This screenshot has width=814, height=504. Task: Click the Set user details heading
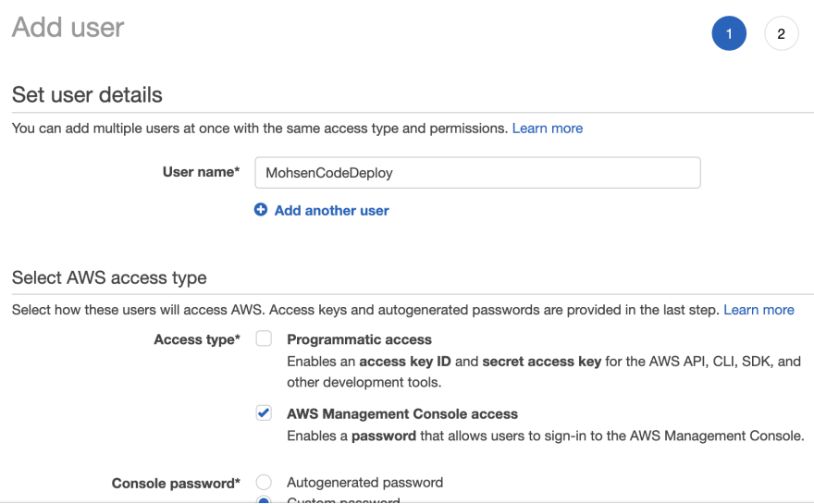pyautogui.click(x=87, y=95)
